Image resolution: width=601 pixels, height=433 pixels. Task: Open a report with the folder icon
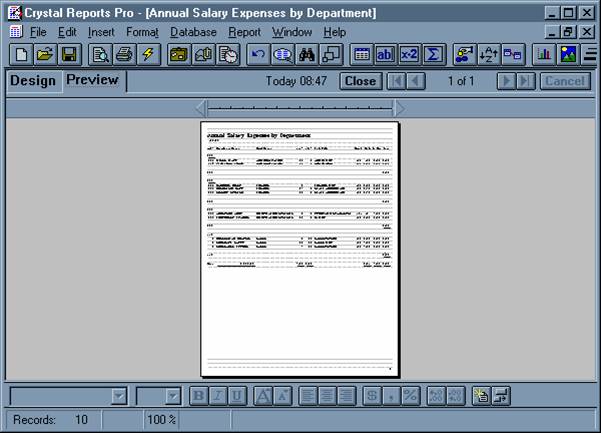45,54
